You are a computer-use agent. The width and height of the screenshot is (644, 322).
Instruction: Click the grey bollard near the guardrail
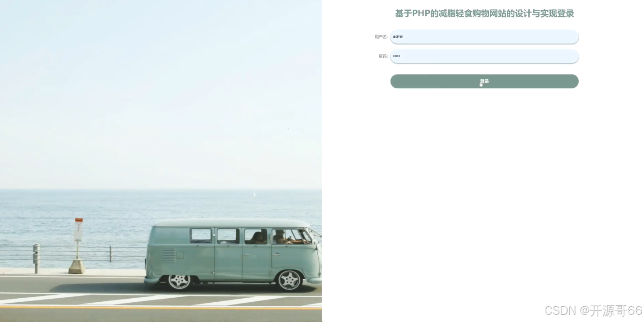pyautogui.click(x=36, y=258)
